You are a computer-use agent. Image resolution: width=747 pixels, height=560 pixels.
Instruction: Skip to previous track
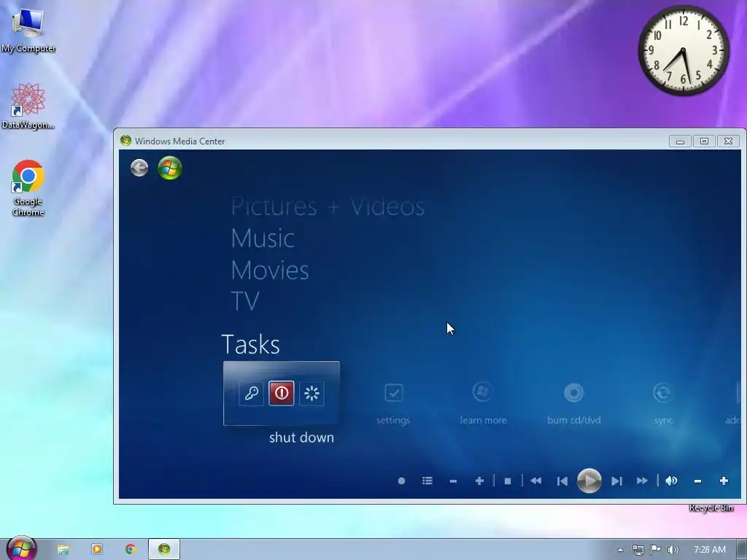tap(562, 481)
